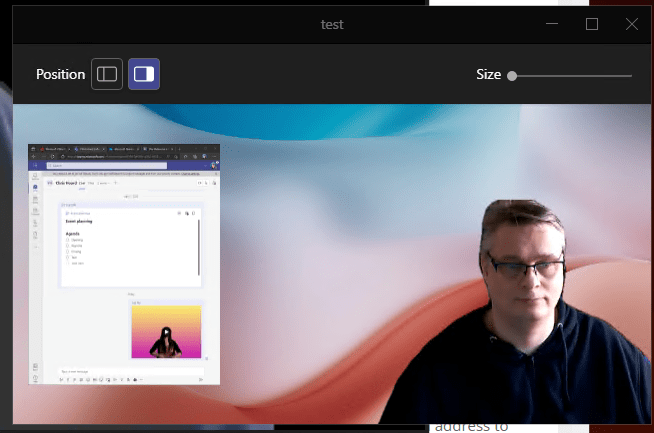Click the Agenda heading in the shared card
The image size is (654, 433).
click(x=73, y=233)
